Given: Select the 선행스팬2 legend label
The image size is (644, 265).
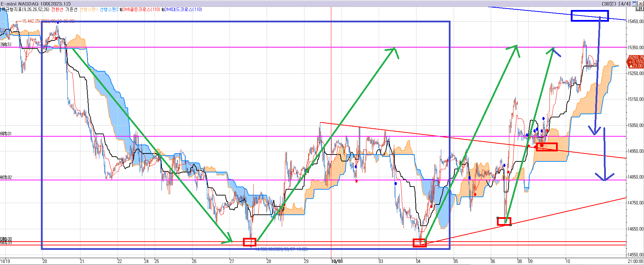Looking at the screenshot, I should (x=109, y=9).
